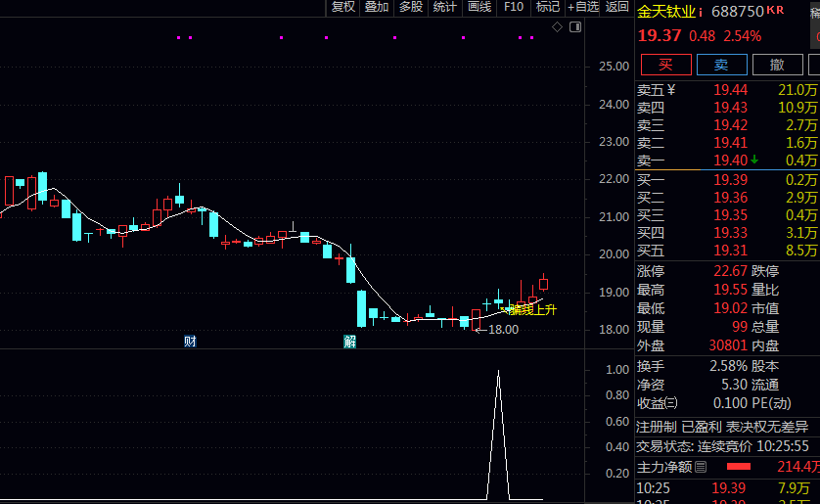Click the 最低 value 19.02
Screen dimensions: 820x504
click(731, 308)
